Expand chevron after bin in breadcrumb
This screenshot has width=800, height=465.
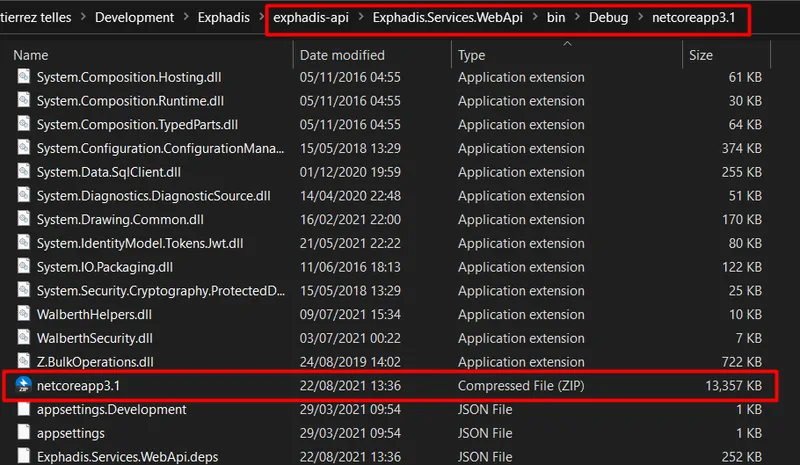pyautogui.click(x=578, y=17)
